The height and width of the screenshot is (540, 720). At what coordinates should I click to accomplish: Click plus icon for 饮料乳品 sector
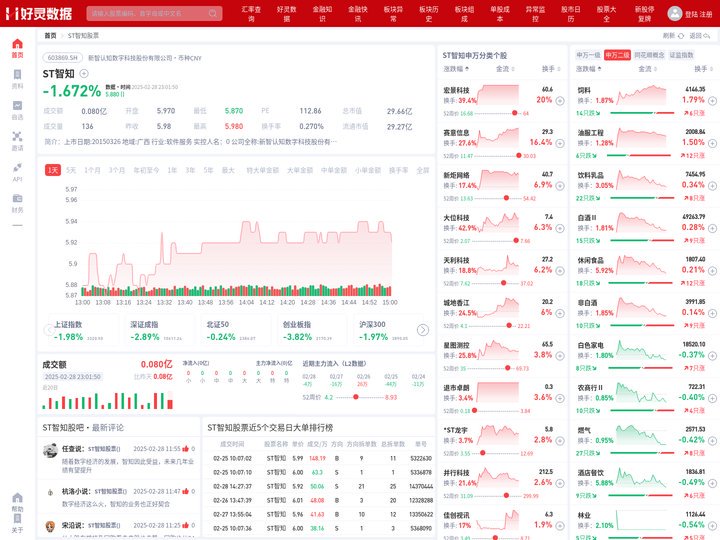712,186
